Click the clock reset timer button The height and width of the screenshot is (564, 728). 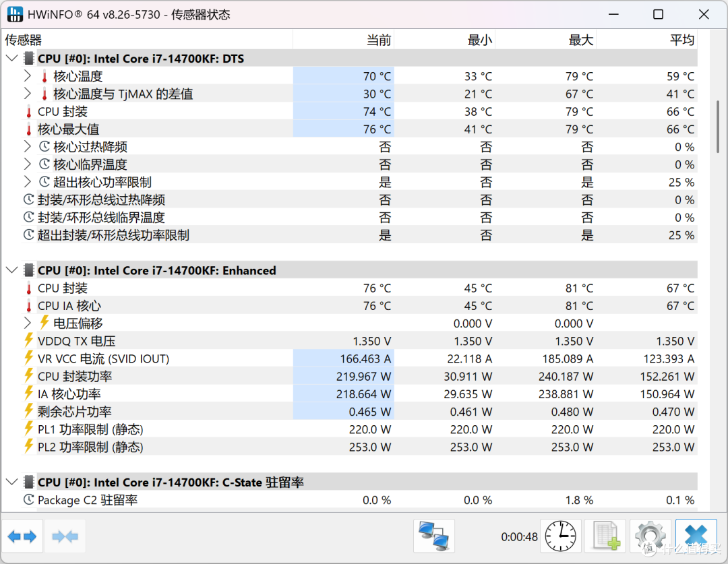561,536
